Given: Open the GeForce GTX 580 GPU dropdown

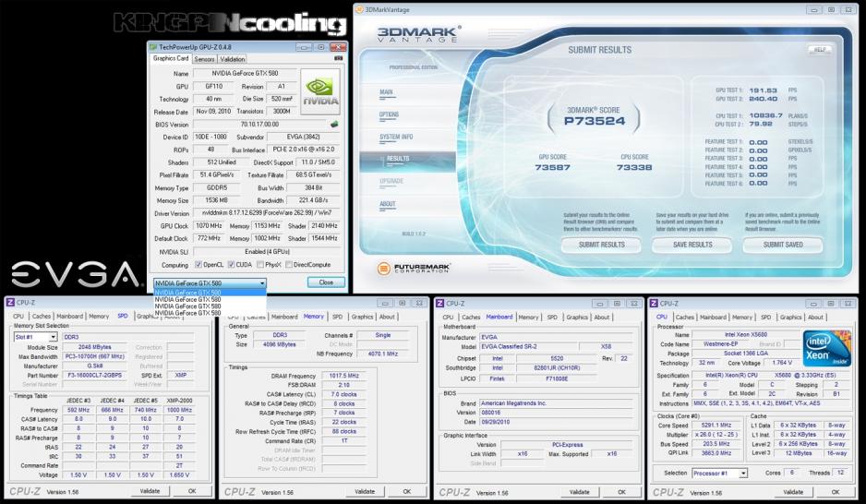Looking at the screenshot, I should (x=210, y=282).
